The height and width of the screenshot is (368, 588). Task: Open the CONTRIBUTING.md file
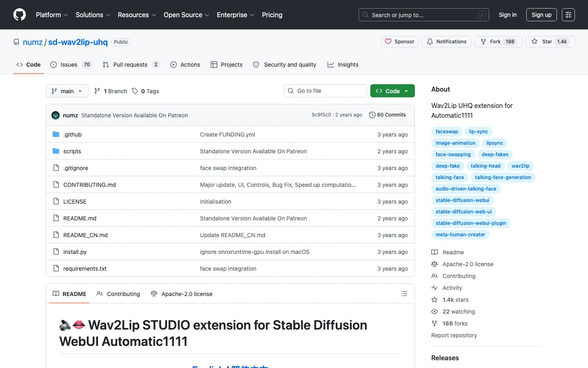point(89,185)
